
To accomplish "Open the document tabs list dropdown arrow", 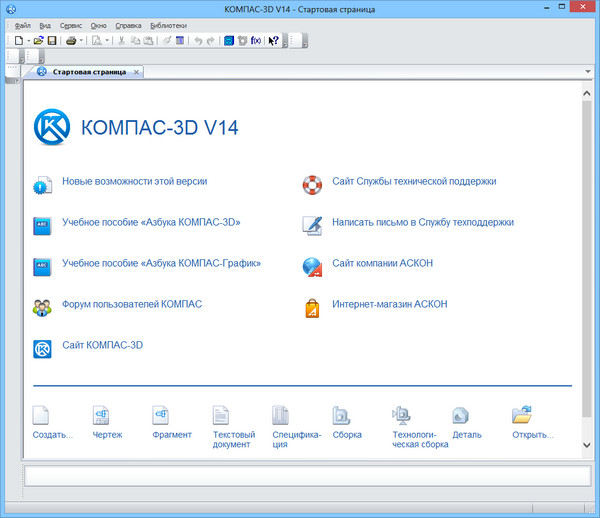I will [x=588, y=72].
